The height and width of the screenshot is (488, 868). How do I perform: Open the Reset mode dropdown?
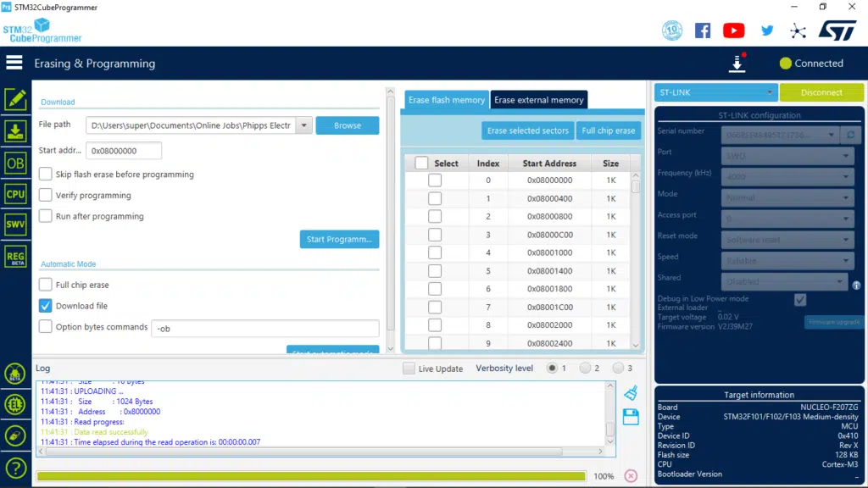click(787, 240)
